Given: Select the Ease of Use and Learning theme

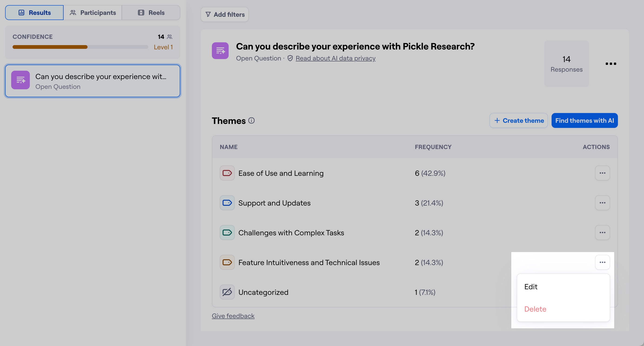Looking at the screenshot, I should tap(281, 173).
